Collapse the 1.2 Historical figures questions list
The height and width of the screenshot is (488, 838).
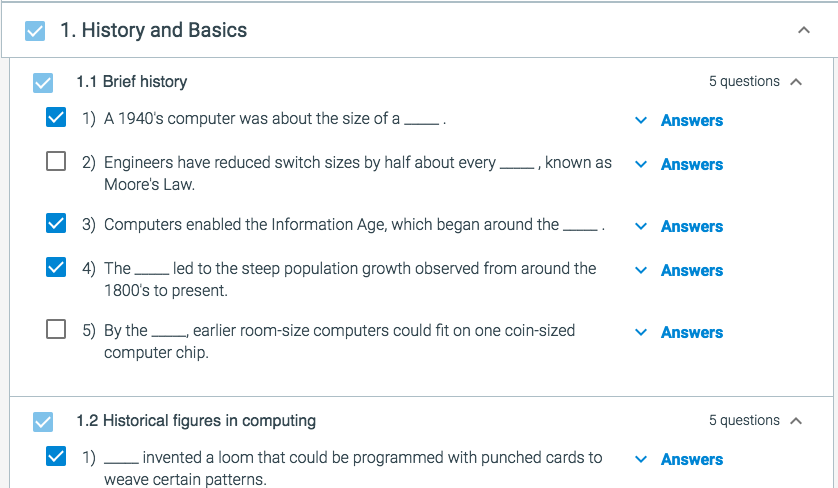tap(796, 421)
